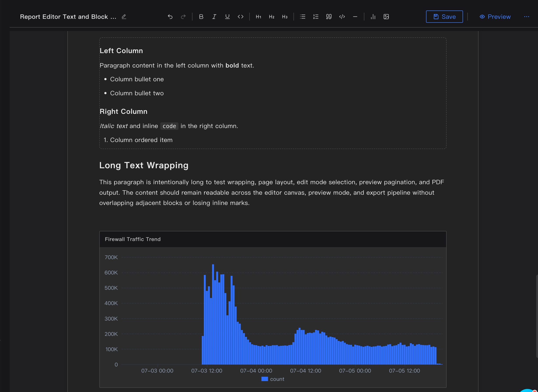538x392 pixels.
Task: Set Heading 2 style
Action: [271, 17]
